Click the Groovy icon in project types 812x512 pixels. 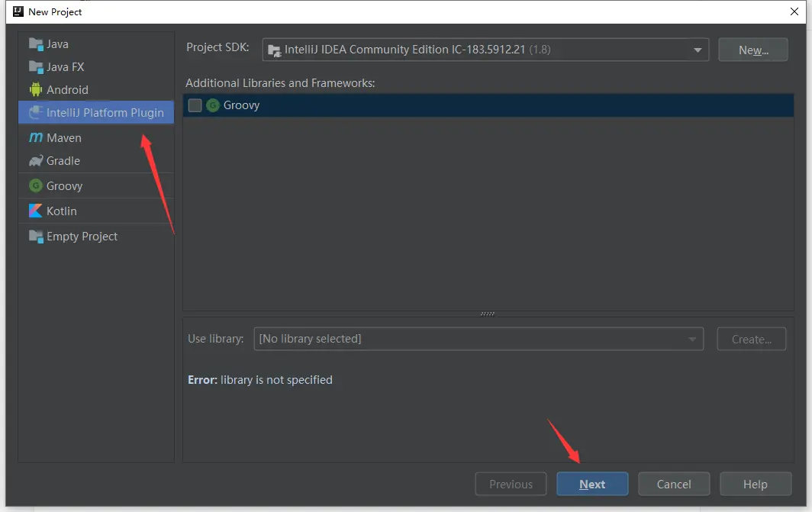tap(36, 185)
